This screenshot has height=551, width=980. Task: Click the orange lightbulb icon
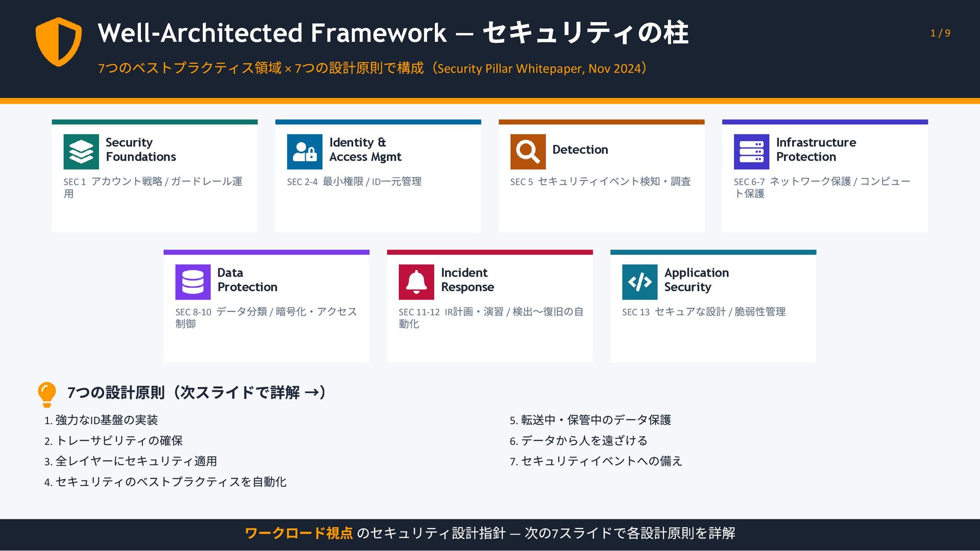(46, 394)
